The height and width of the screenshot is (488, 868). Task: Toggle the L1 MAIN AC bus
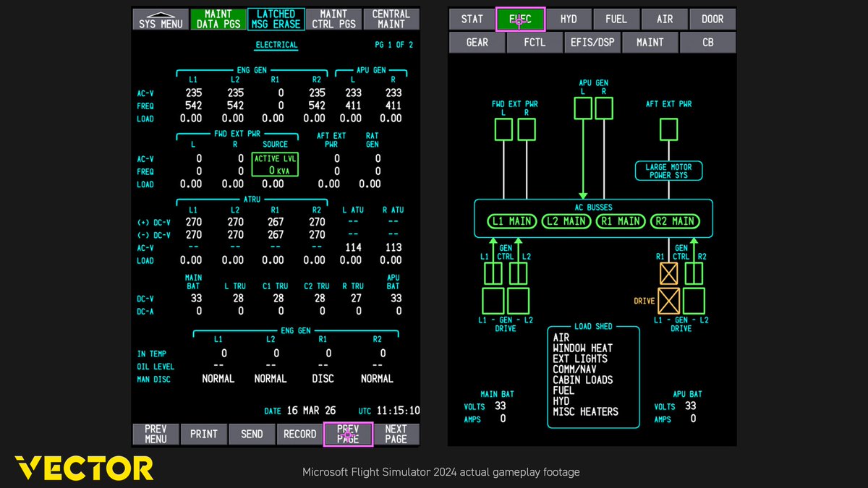click(511, 221)
